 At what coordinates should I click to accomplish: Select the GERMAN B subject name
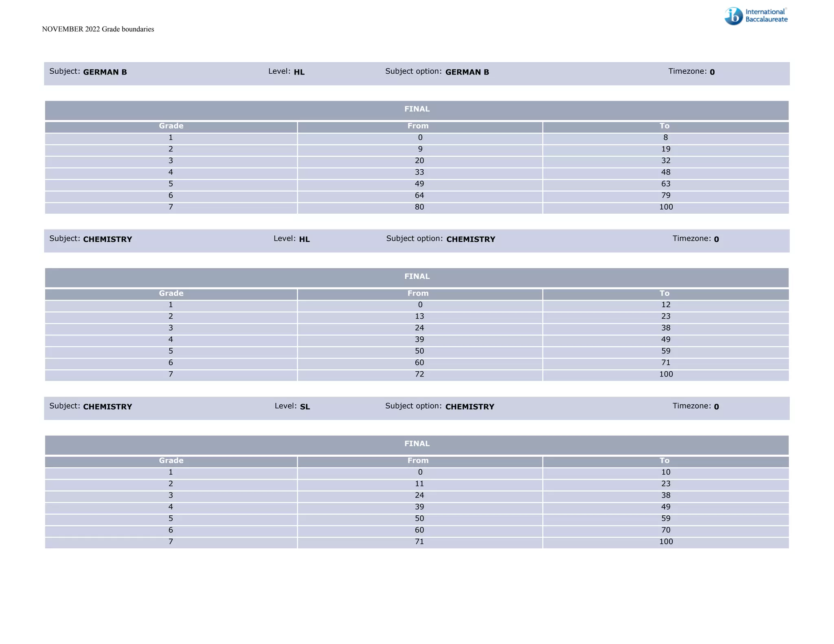tap(105, 72)
